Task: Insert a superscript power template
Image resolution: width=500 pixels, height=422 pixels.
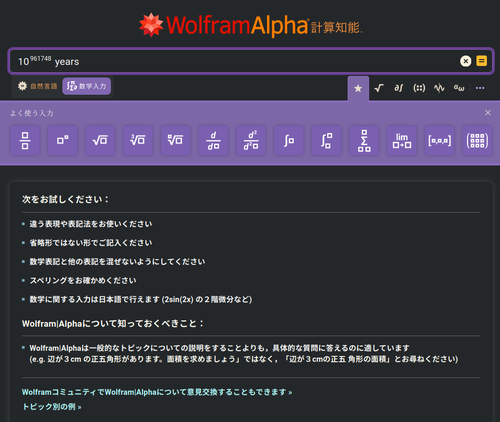Action: coord(63,140)
